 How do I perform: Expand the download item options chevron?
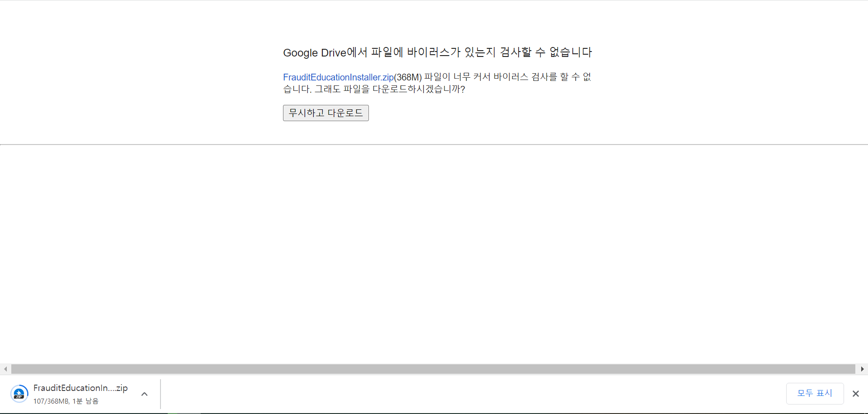[x=144, y=394]
